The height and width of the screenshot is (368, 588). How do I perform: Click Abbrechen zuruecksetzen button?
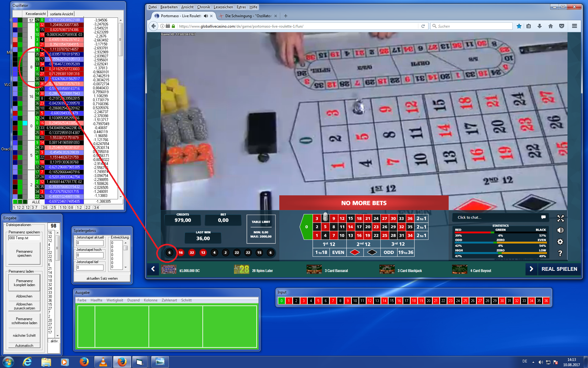24,306
